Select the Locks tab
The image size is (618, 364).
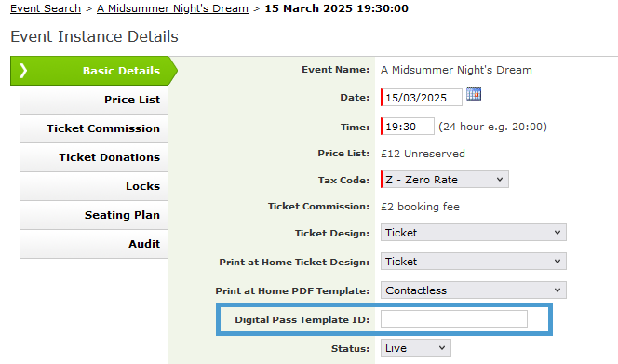pyautogui.click(x=94, y=186)
